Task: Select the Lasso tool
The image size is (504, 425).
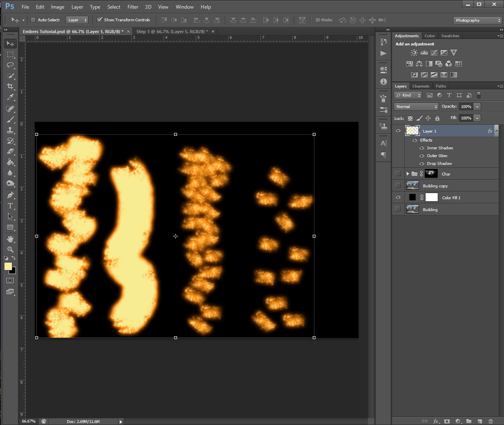Action: tap(10, 65)
